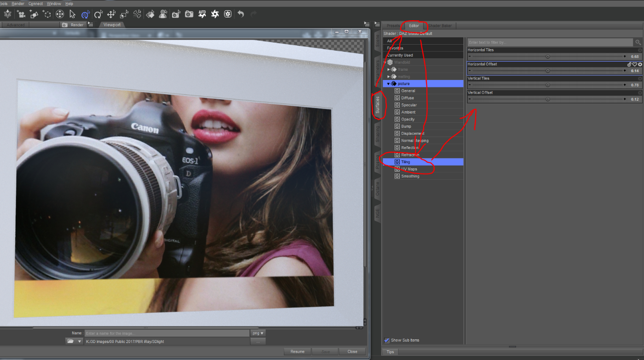Viewport: 644px width, 360px height.
Task: Open the Window menu
Action: coord(54,4)
